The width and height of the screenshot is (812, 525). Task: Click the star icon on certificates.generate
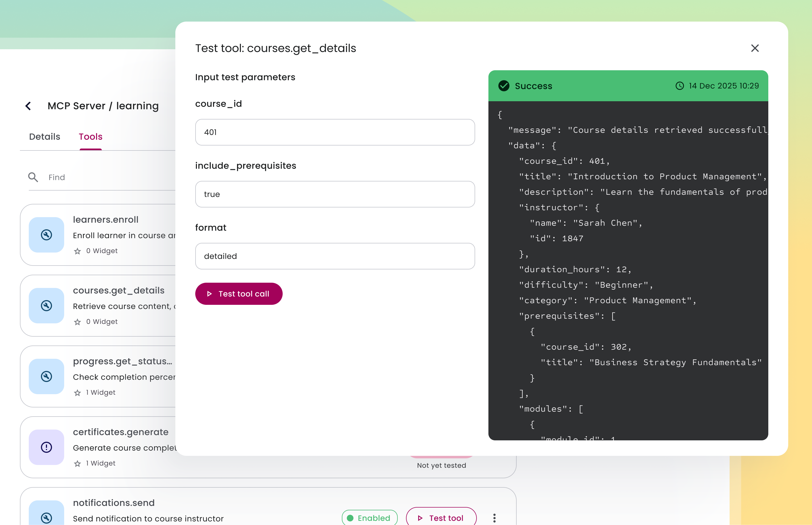77,464
